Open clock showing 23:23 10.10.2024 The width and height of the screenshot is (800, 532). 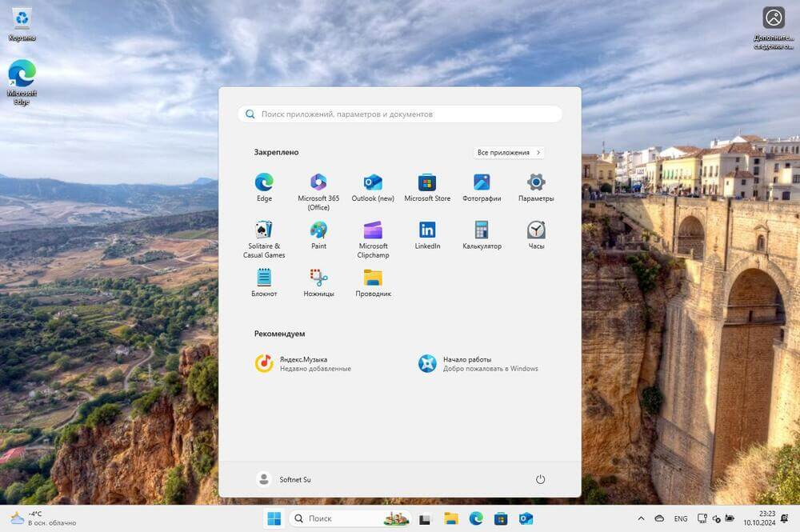(759, 518)
